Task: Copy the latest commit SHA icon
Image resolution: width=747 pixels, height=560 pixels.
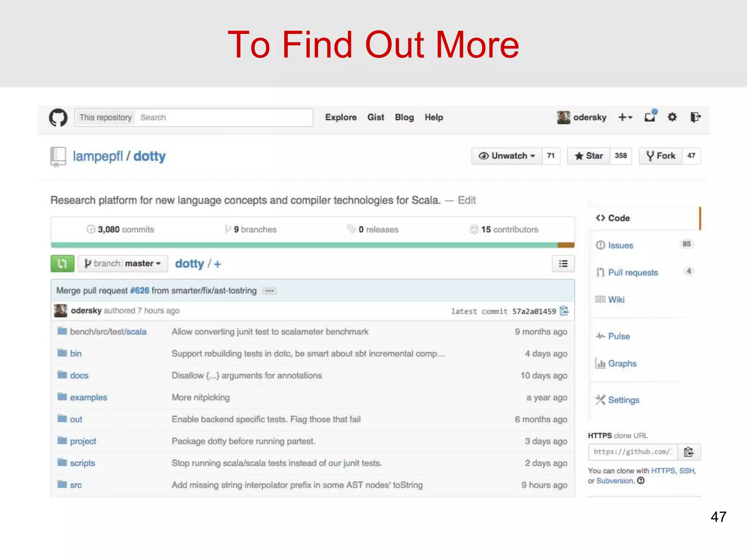Action: (x=564, y=311)
